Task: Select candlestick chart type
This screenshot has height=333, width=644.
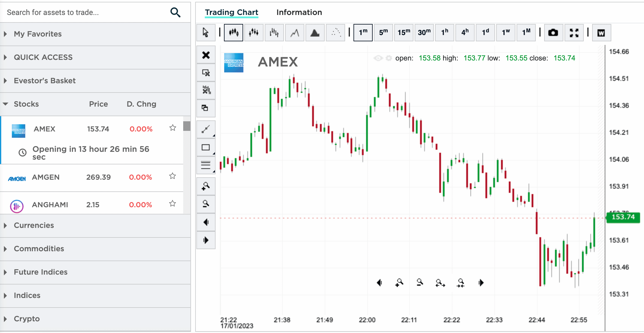Action: [234, 32]
